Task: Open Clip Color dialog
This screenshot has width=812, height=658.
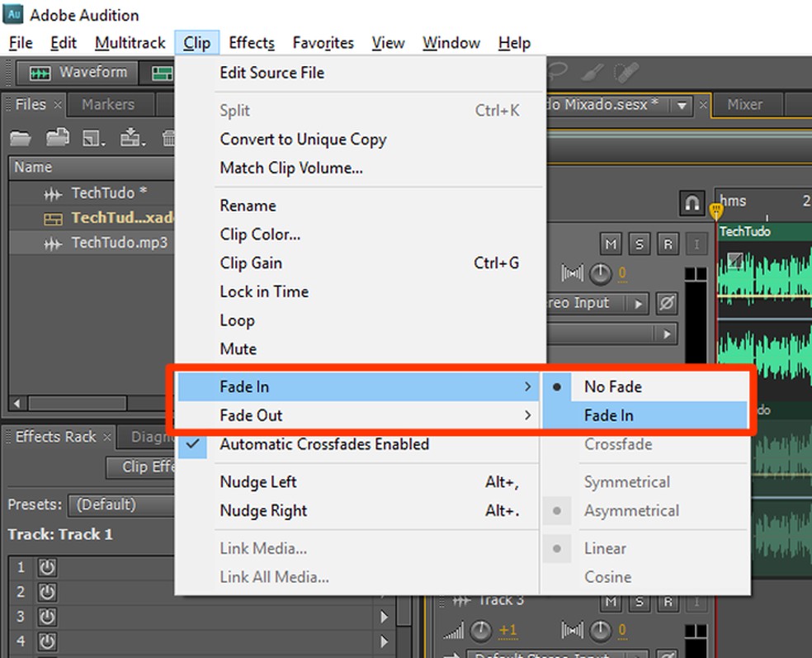Action: tap(361, 234)
